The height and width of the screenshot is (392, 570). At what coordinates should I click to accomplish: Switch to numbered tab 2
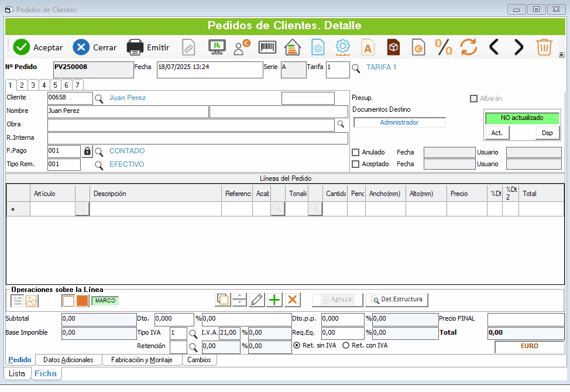(x=22, y=85)
